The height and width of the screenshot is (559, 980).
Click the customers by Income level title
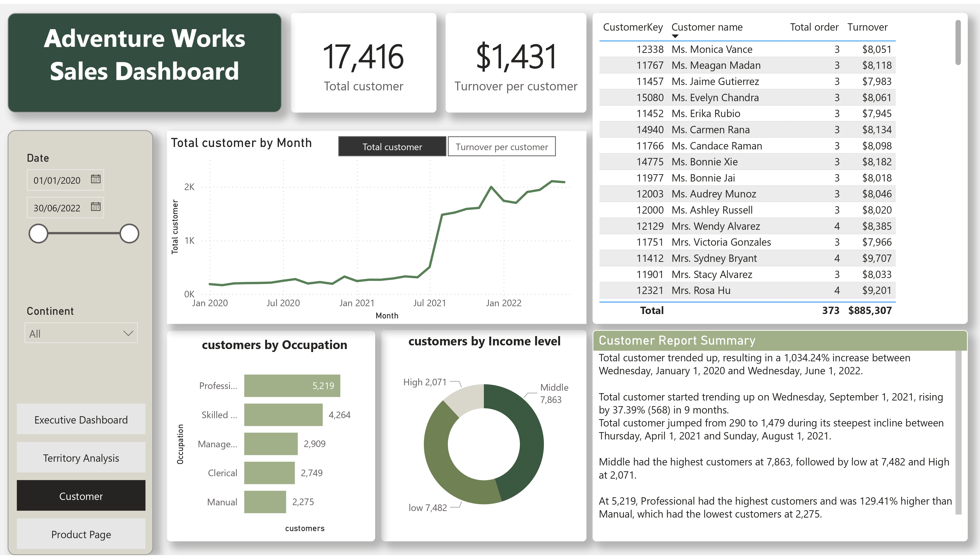pos(484,341)
